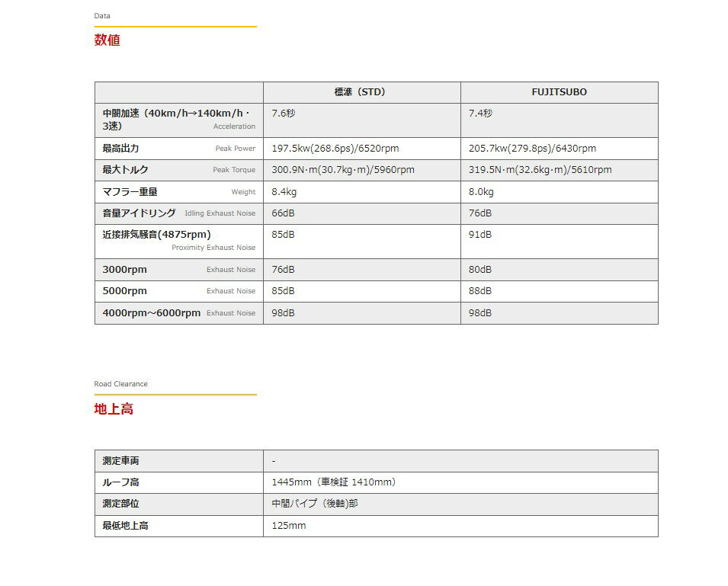Screen dimensions: 728x586
Task: Click the 地上高 section heading
Action: pyautogui.click(x=114, y=409)
